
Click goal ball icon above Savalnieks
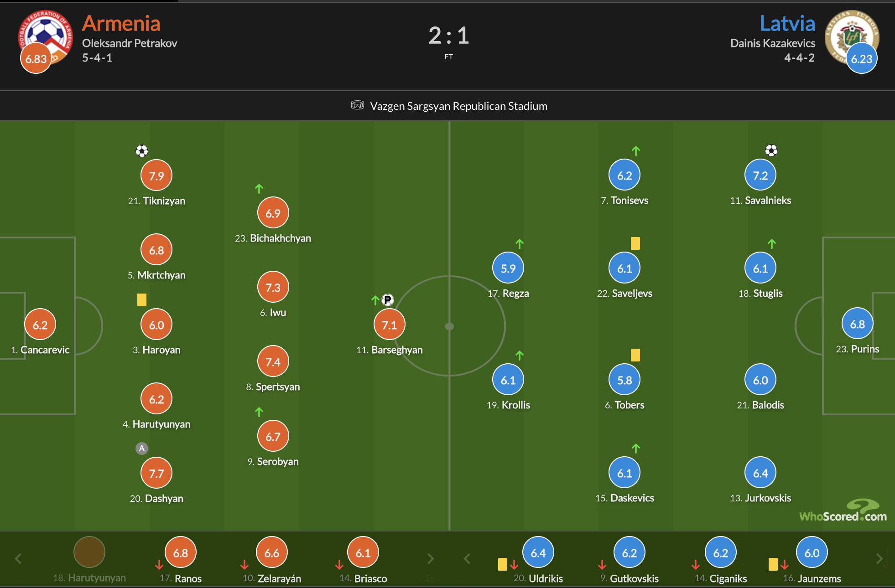point(771,150)
